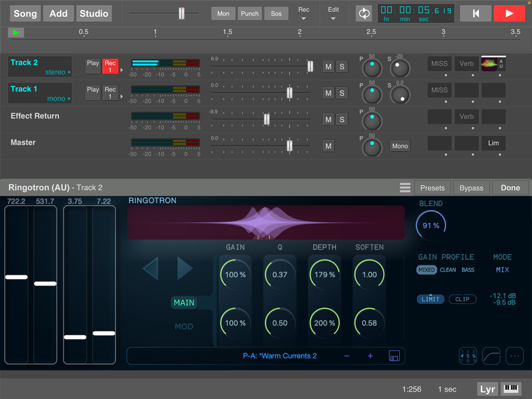This screenshot has width=532, height=399.
Task: Select the MIXED gain profile
Action: pos(427,270)
